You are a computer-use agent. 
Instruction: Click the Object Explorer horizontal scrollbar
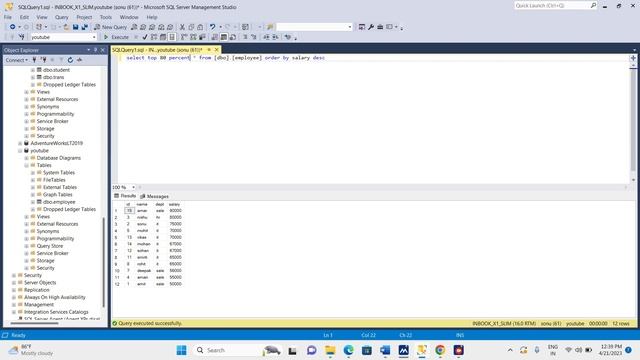[x=35, y=323]
